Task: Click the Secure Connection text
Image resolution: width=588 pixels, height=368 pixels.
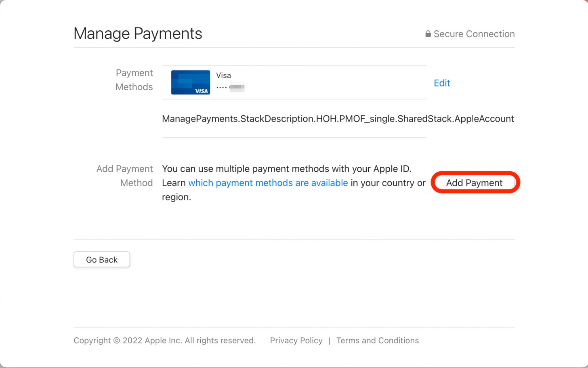Action: pos(474,34)
